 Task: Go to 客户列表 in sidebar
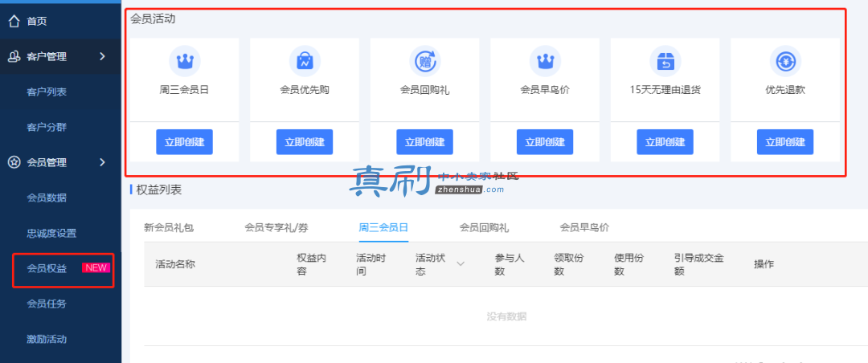pyautogui.click(x=47, y=92)
